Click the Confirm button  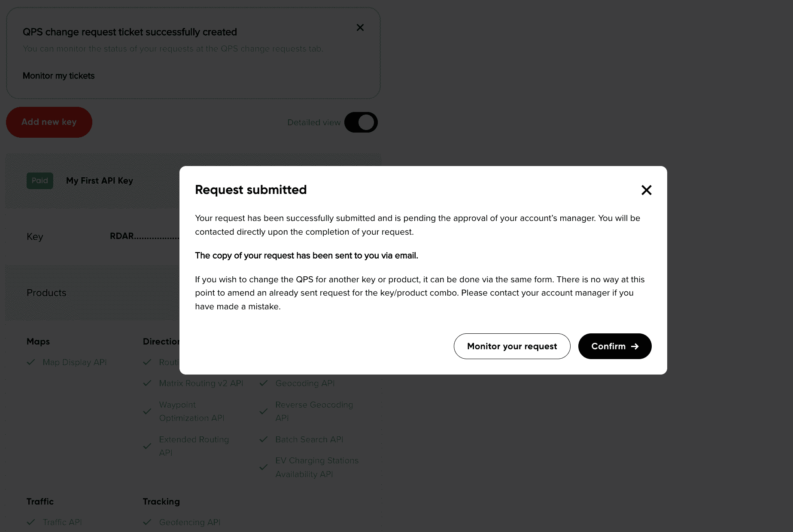pos(614,346)
